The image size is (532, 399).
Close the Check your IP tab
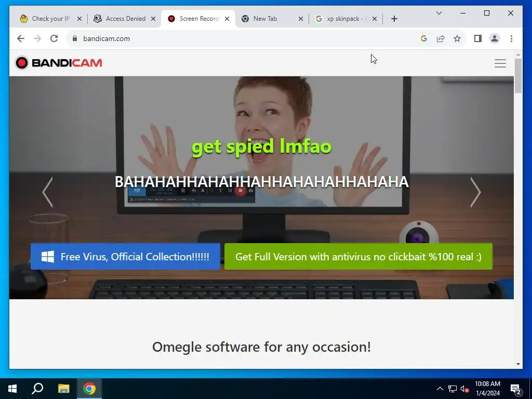click(x=79, y=19)
